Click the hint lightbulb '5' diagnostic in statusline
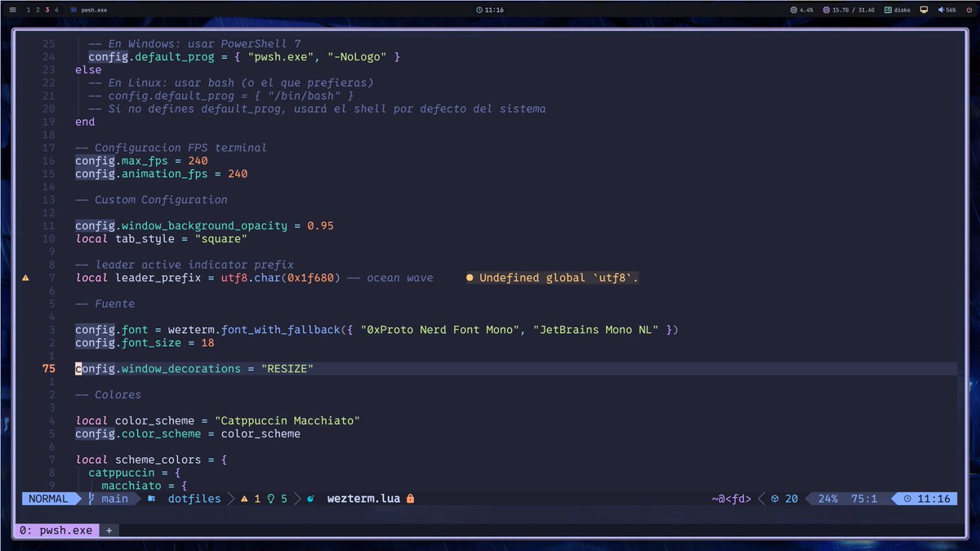 pyautogui.click(x=278, y=499)
